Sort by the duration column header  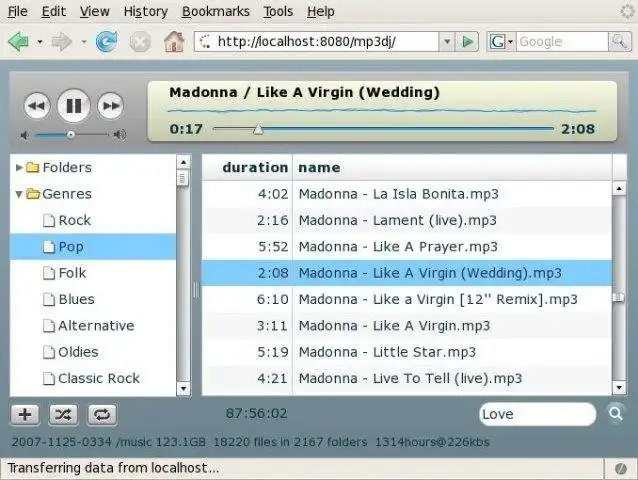[x=247, y=167]
